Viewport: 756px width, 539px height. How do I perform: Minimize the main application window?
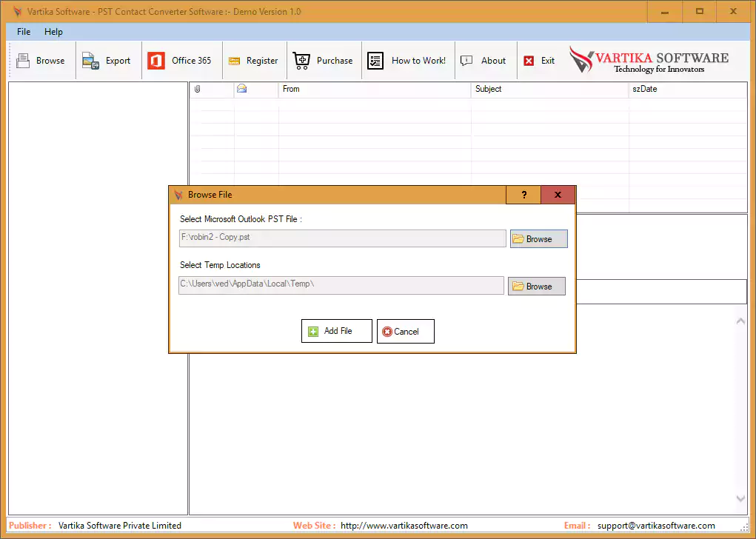pos(665,12)
